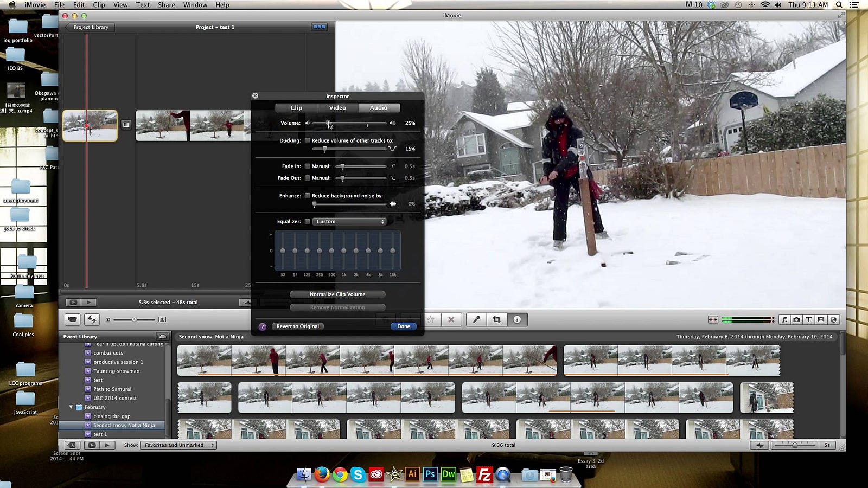Select the Audio tab in Inspector

point(379,108)
